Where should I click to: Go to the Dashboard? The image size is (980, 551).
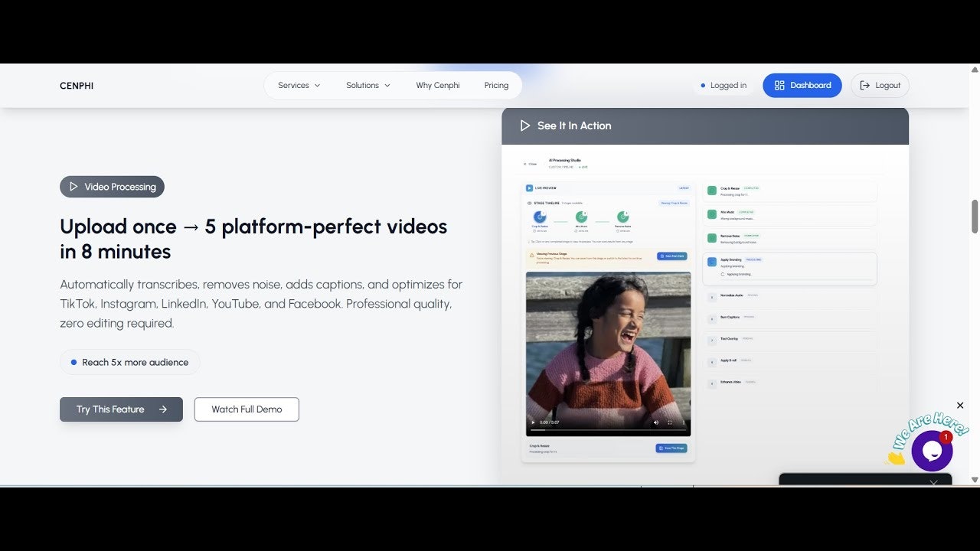point(802,86)
